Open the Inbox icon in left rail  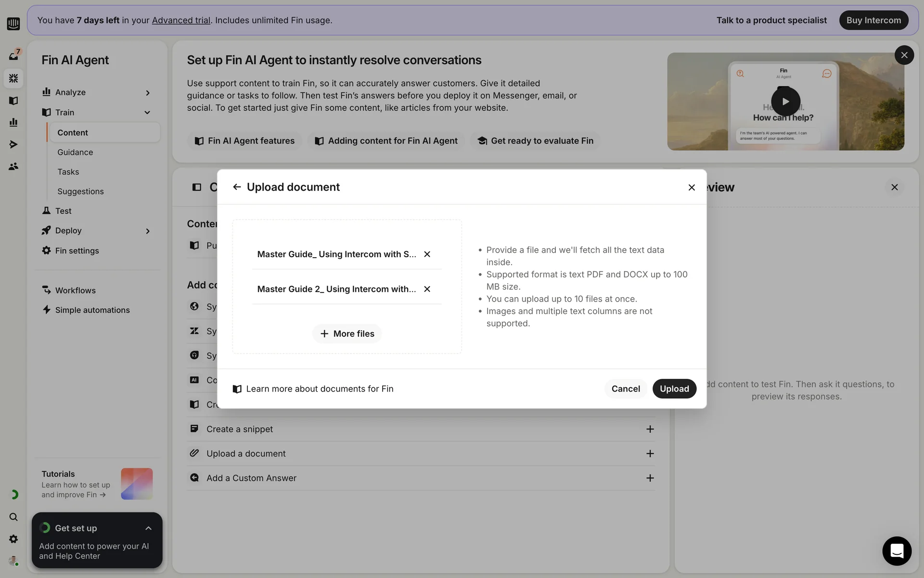[13, 56]
